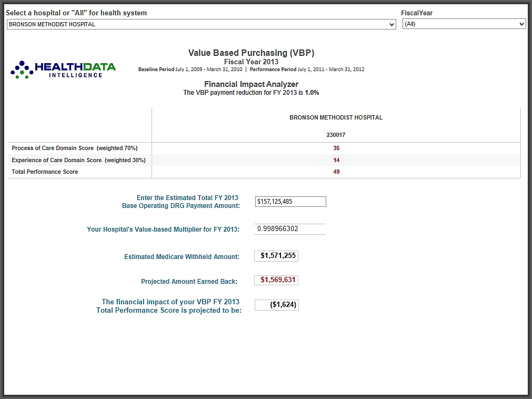Click the 'Fiscal Year 2013' subtitle
Image resolution: width=532 pixels, height=399 pixels.
pos(251,62)
